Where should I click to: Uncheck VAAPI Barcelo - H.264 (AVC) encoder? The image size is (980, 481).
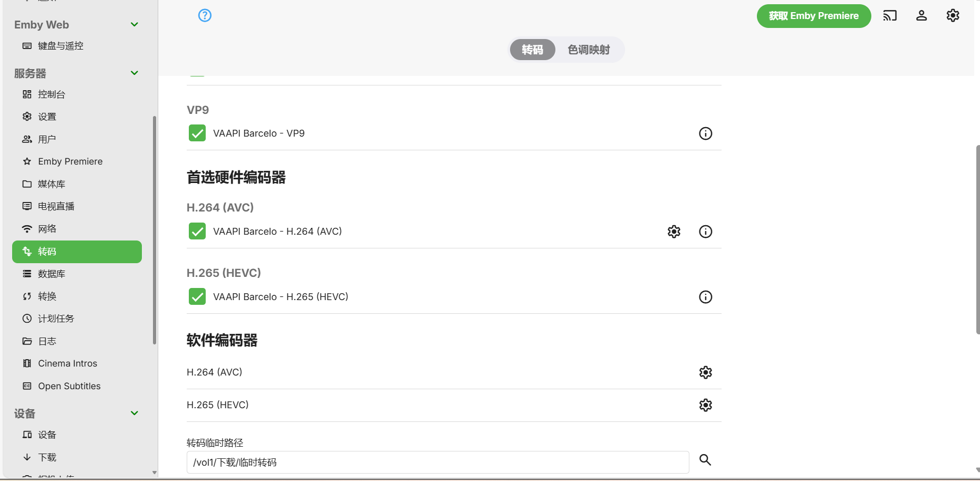coord(197,231)
